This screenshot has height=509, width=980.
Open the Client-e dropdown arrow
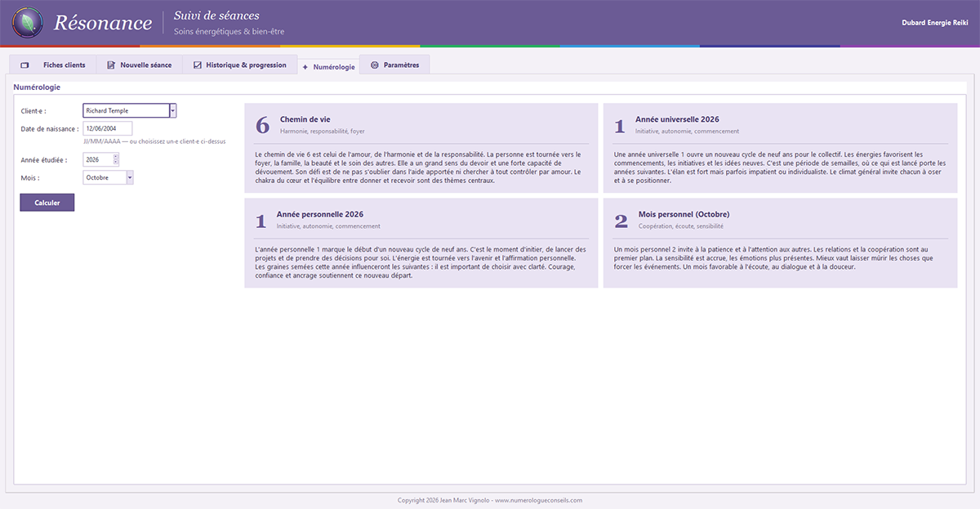coord(173,110)
